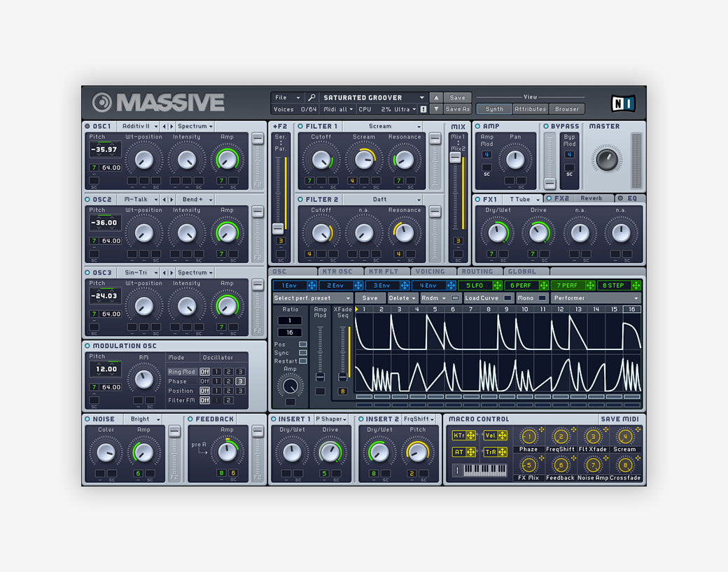Viewport: 728px width, 572px height.
Task: Open the Noise Bright type dropdown
Action: [143, 419]
